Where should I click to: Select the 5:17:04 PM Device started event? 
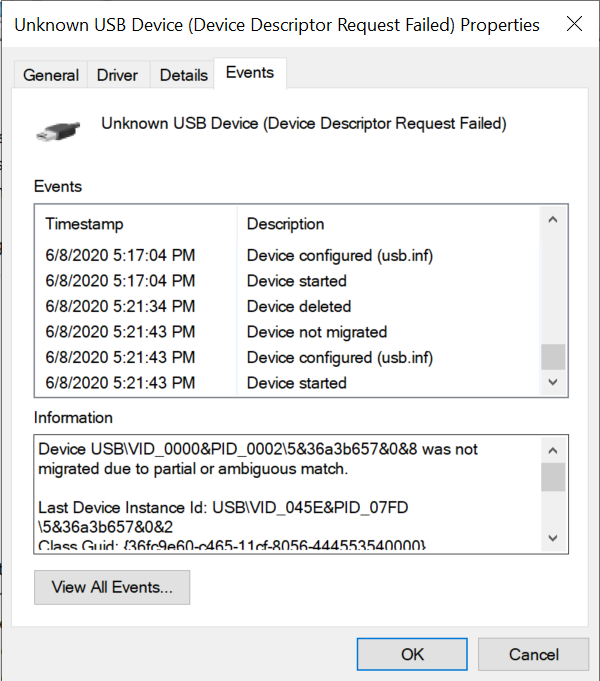pos(288,281)
